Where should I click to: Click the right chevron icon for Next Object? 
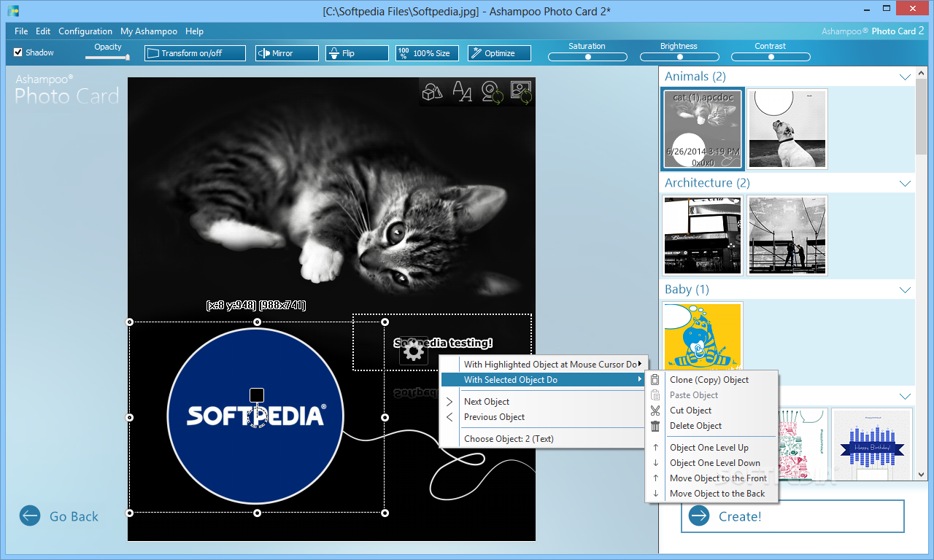coord(449,402)
